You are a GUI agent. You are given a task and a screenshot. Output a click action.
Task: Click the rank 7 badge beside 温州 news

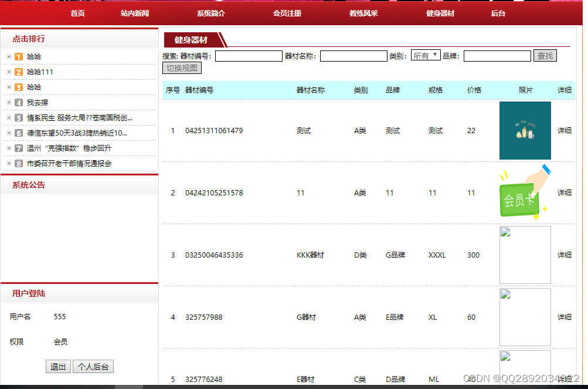18,148
